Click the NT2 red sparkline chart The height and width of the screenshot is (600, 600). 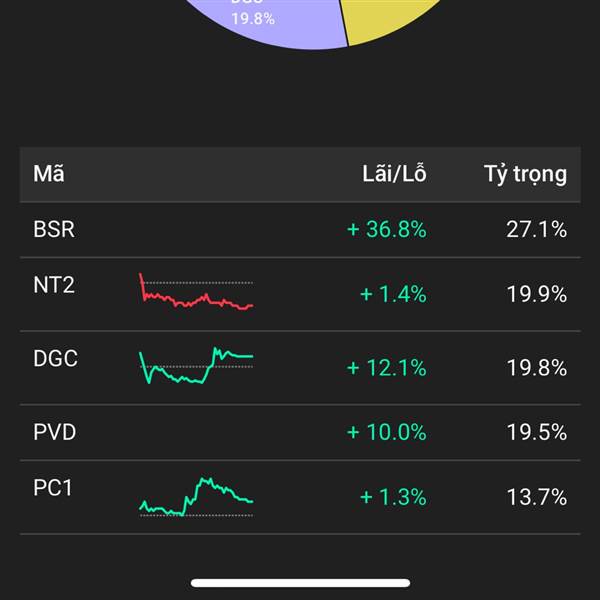tap(196, 294)
